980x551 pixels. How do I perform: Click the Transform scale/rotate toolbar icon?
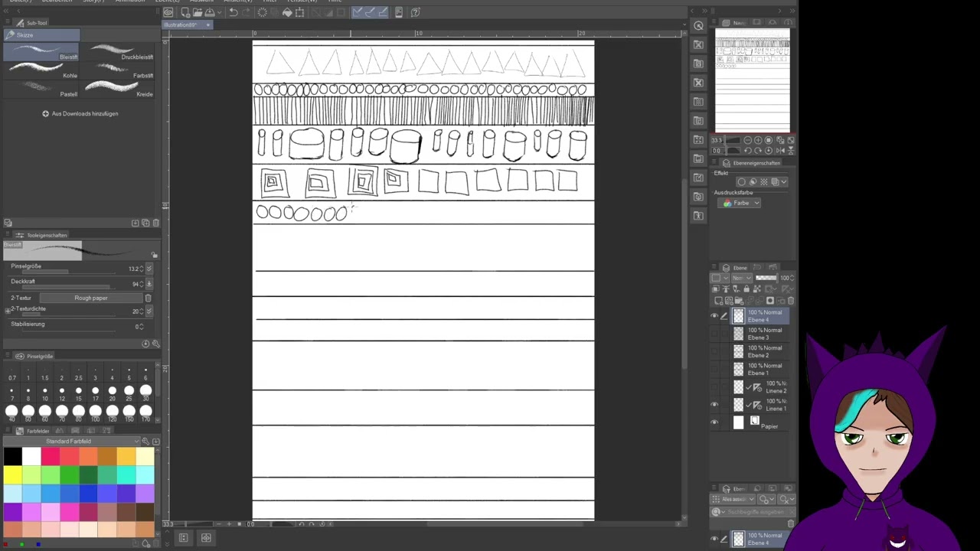click(x=300, y=12)
